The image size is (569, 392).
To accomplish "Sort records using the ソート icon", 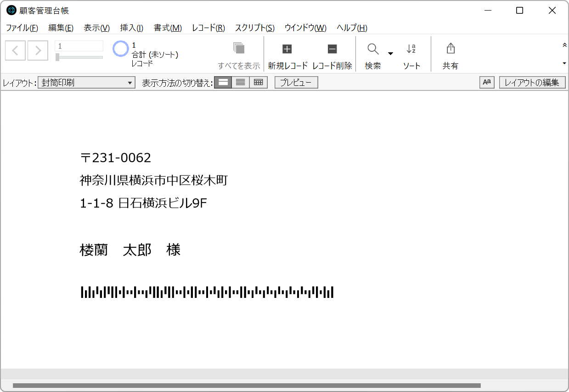I will pyautogui.click(x=411, y=53).
